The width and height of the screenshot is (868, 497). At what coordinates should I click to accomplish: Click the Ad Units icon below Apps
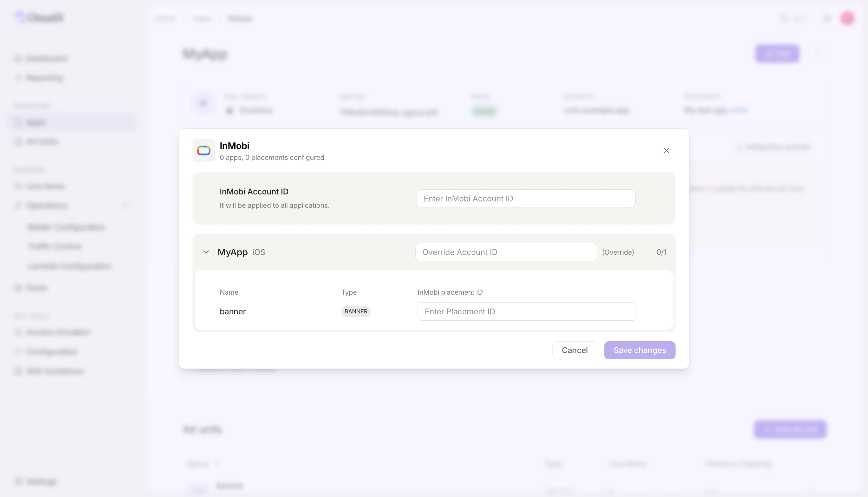[x=18, y=141]
